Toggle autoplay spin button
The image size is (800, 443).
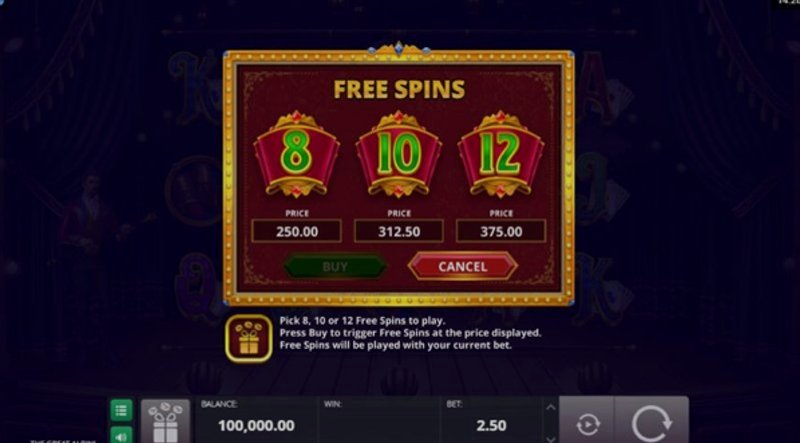587,424
